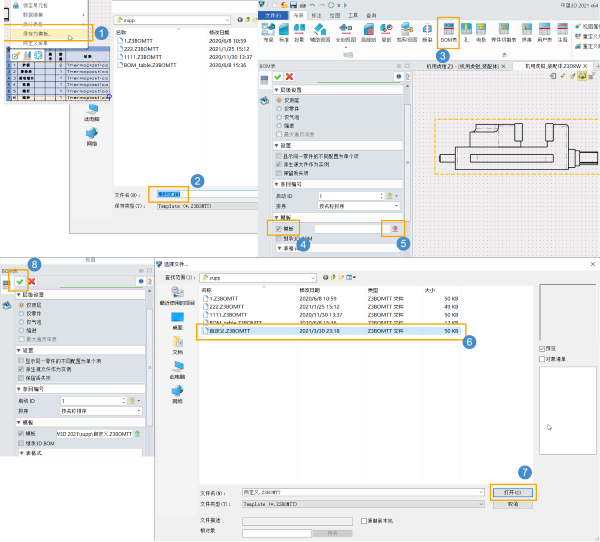This screenshot has width=600, height=542.
Task: Open the 文件(F) ribbon menu
Action: 273,15
